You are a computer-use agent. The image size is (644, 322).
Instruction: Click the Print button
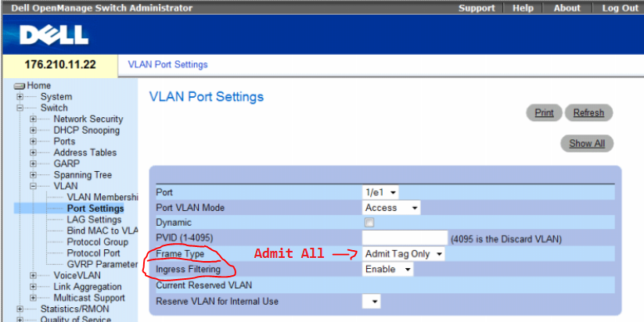point(544,113)
